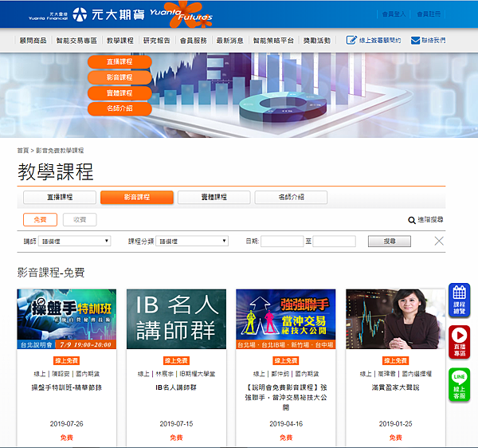478x448 pixels.
Task: Open the LINE 線上客服 side icon
Action: pyautogui.click(x=459, y=384)
